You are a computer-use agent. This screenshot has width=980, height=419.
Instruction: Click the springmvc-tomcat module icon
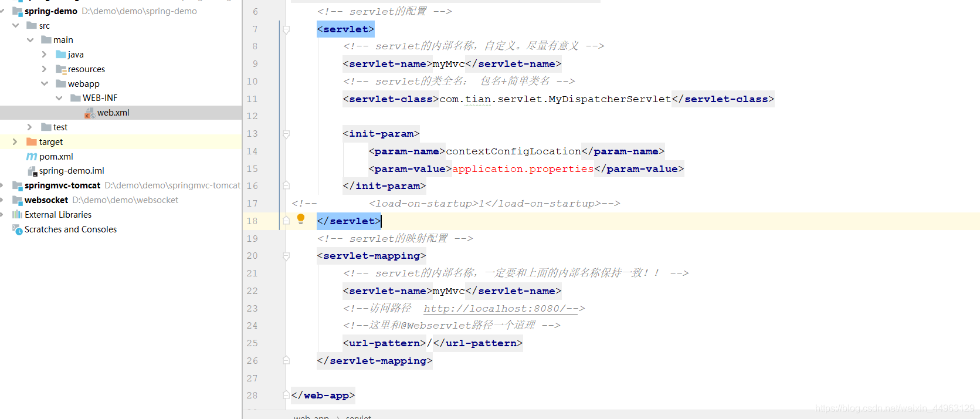pyautogui.click(x=18, y=185)
